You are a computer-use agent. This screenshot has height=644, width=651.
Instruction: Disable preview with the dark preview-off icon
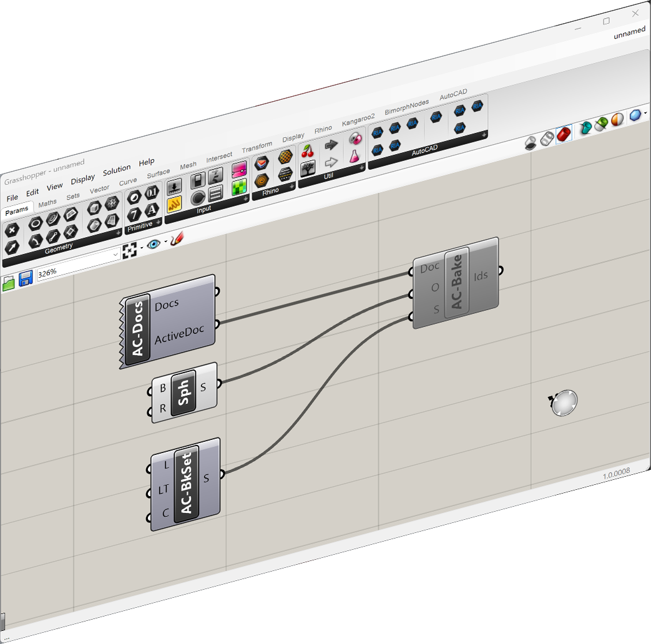(532, 142)
